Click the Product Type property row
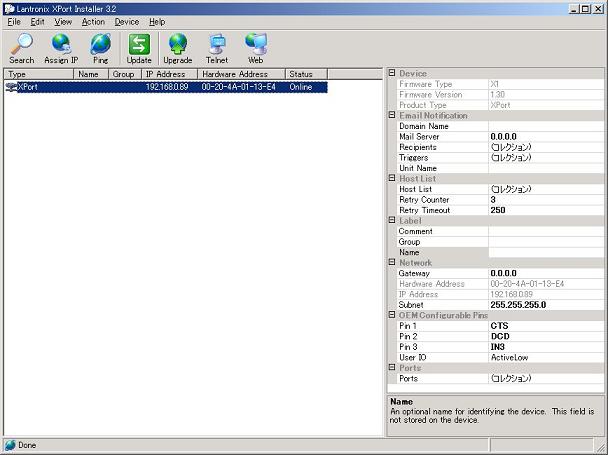The image size is (608, 455). tap(500, 105)
